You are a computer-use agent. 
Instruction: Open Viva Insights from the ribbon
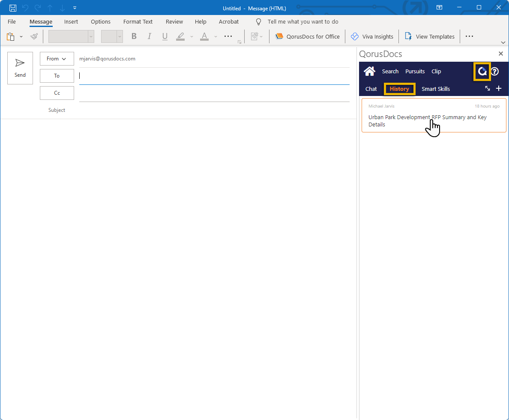click(x=372, y=36)
